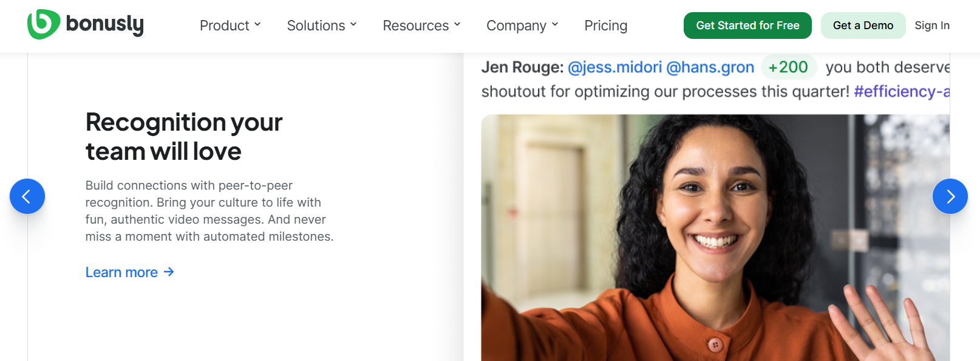
Task: Click the arrow icon beside Learn more
Action: [x=168, y=272]
